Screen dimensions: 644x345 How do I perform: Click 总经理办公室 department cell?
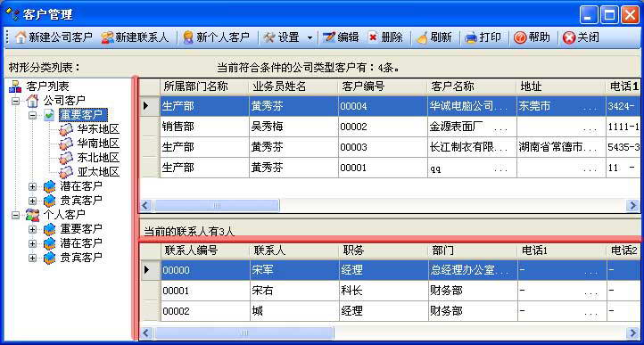click(x=473, y=270)
